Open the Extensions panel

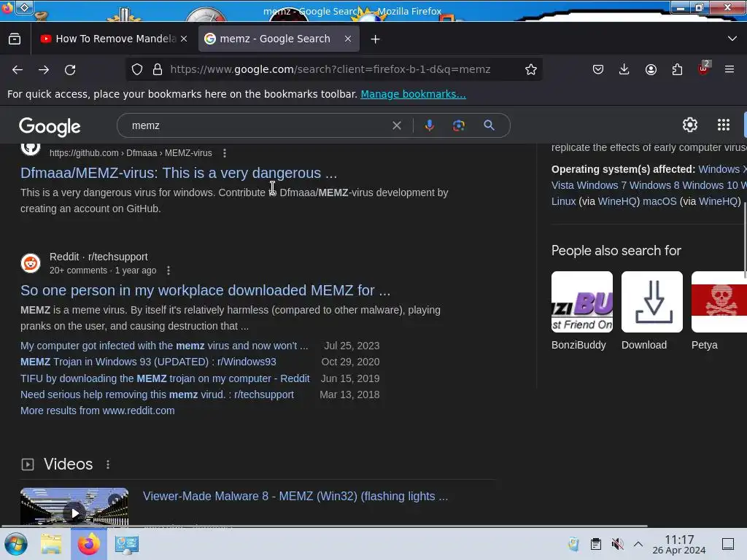tap(677, 69)
